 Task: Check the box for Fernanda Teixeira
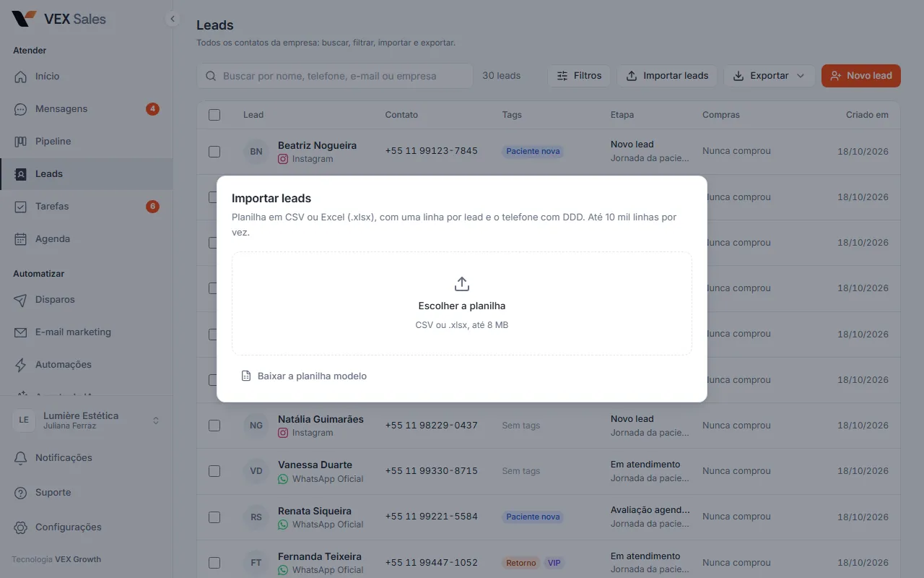click(214, 563)
